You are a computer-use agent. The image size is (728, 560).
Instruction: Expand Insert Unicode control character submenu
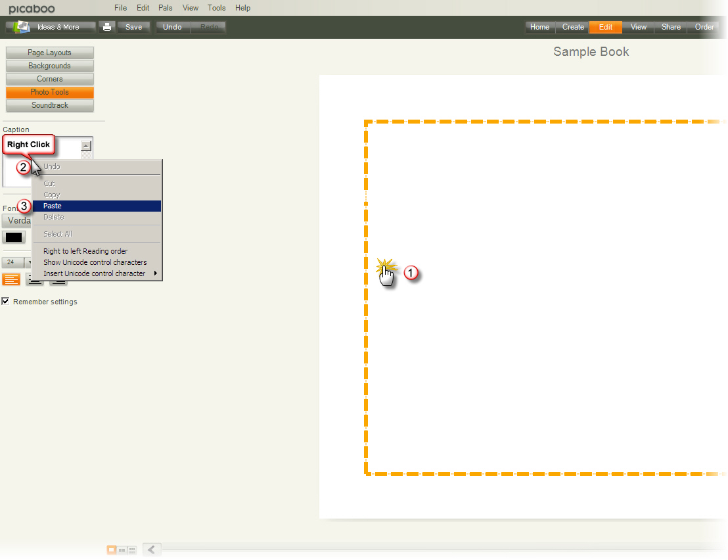tap(97, 273)
